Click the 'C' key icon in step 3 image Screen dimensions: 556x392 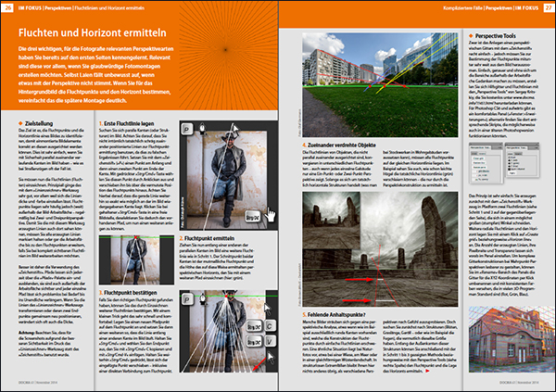click(270, 325)
